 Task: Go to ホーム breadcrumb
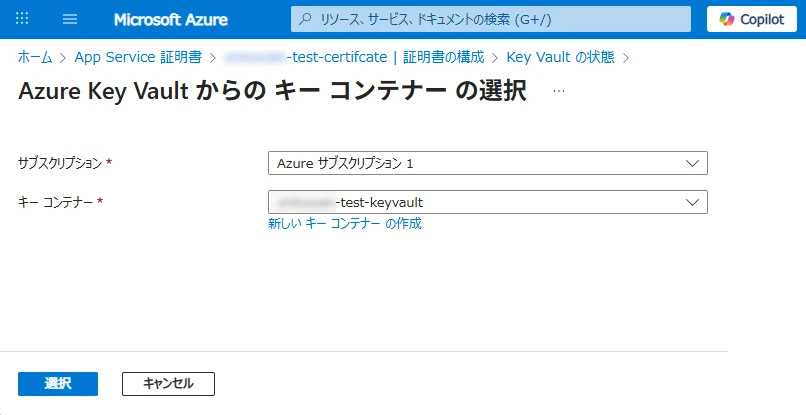[35, 57]
